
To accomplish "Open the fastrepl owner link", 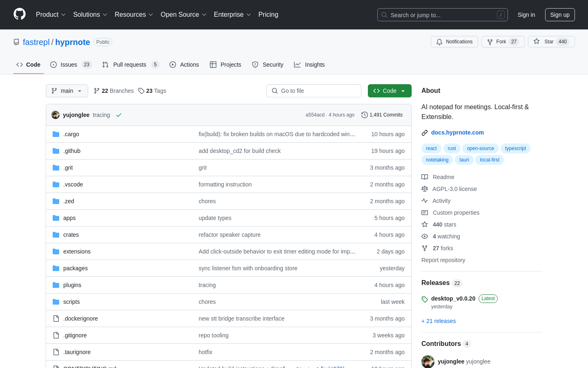I will coord(36,42).
